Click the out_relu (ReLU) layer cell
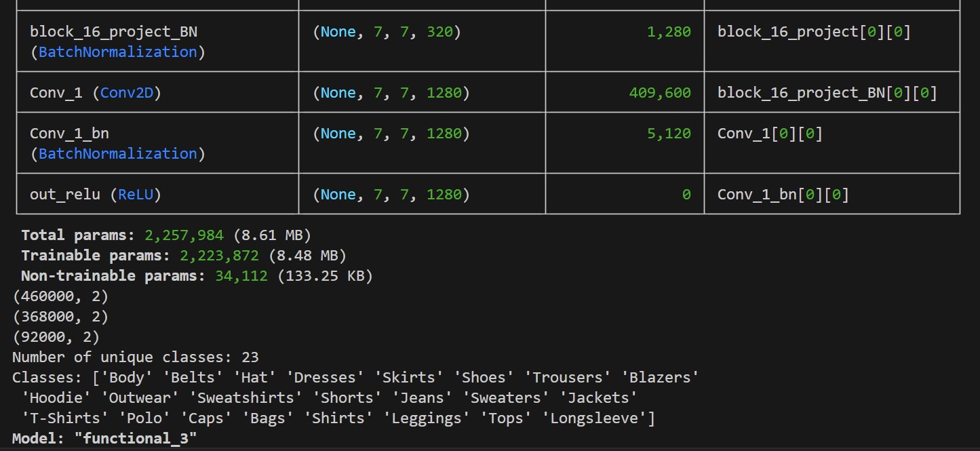The image size is (980, 451). click(157, 194)
